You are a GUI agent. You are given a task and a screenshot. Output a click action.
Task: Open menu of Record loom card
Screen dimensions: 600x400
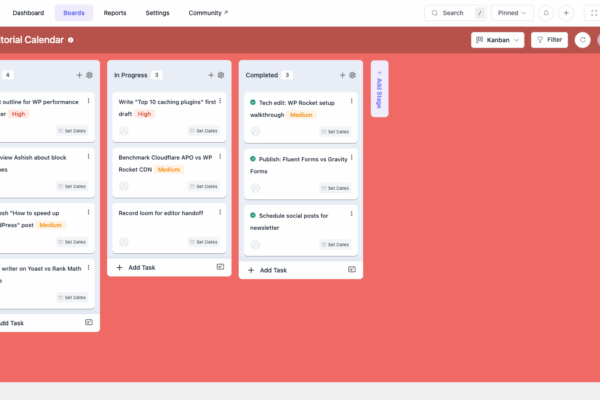pyautogui.click(x=220, y=212)
